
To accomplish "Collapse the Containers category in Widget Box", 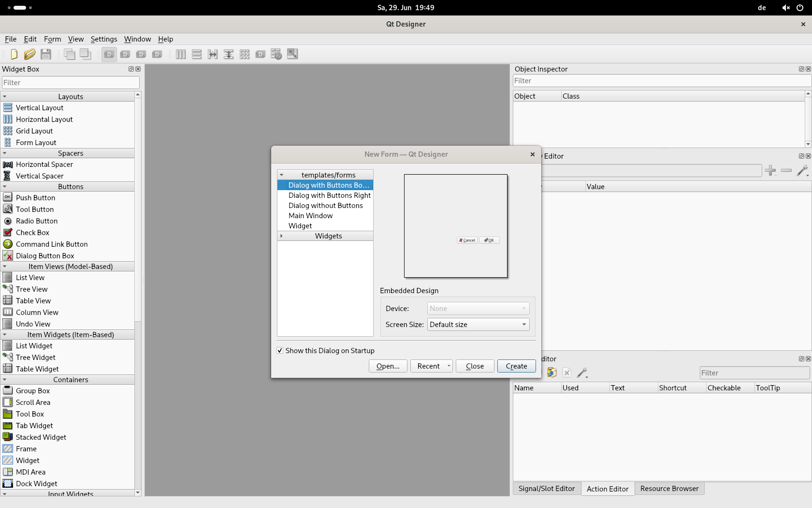I will click(x=5, y=379).
